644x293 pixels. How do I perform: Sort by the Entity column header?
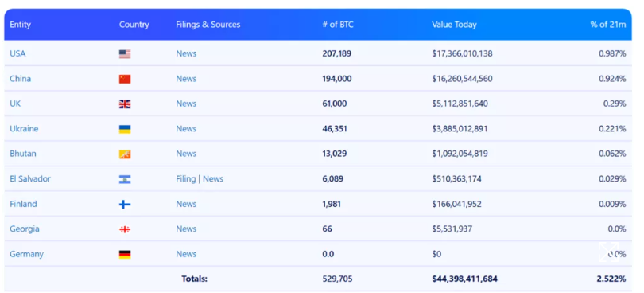pos(20,25)
